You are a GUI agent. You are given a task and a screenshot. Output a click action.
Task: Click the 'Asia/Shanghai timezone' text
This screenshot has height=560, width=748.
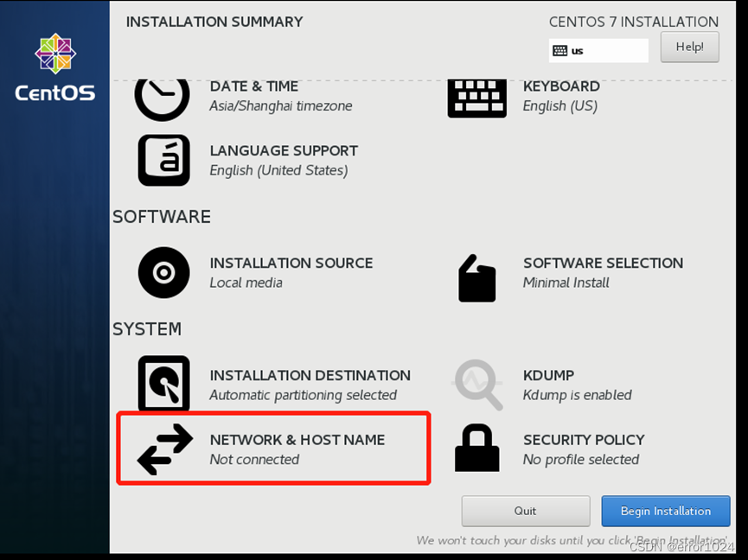281,105
